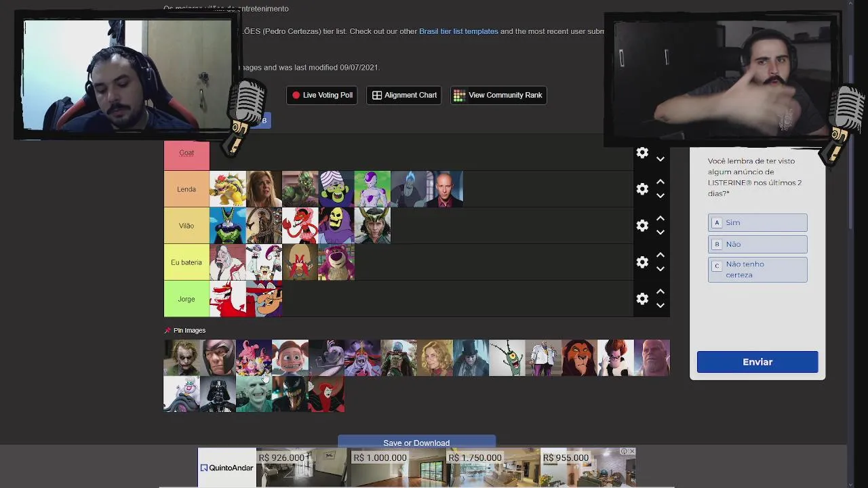Open settings gear for Lenda tier
This screenshot has width=868, height=488.
[642, 189]
